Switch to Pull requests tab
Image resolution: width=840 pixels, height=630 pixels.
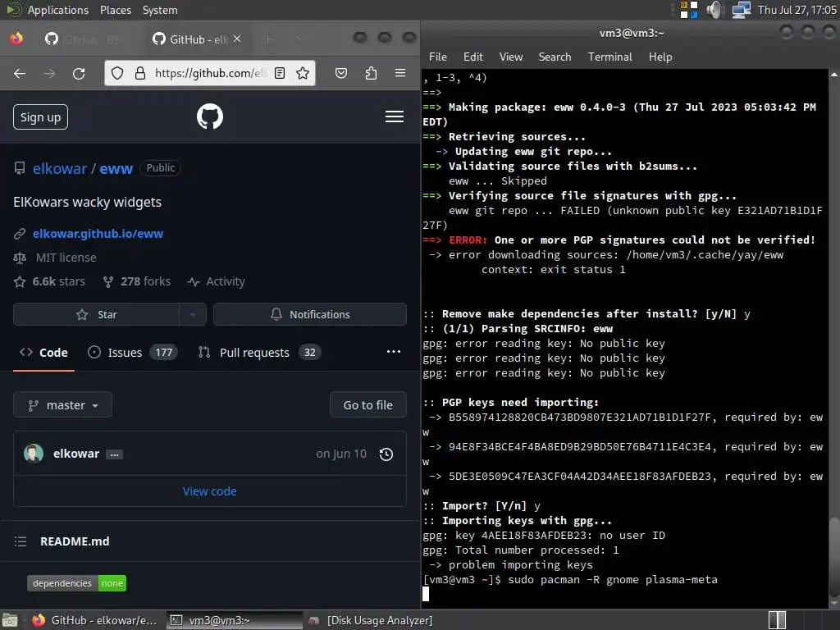tap(260, 353)
